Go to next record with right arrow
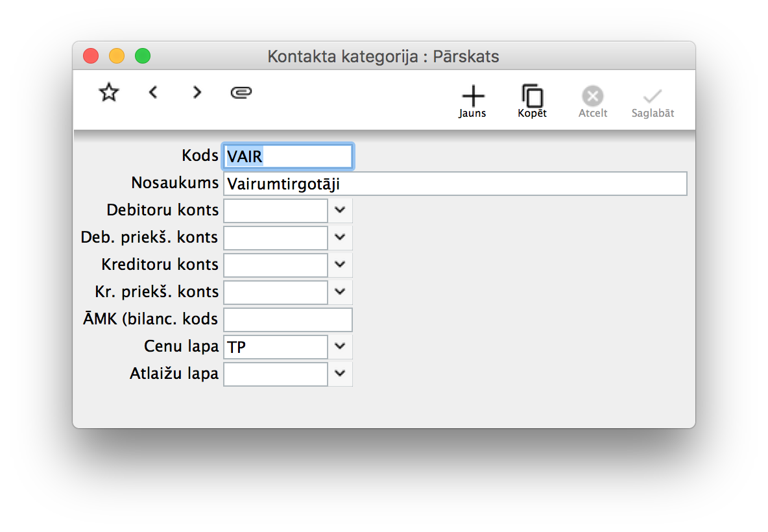 click(x=197, y=92)
